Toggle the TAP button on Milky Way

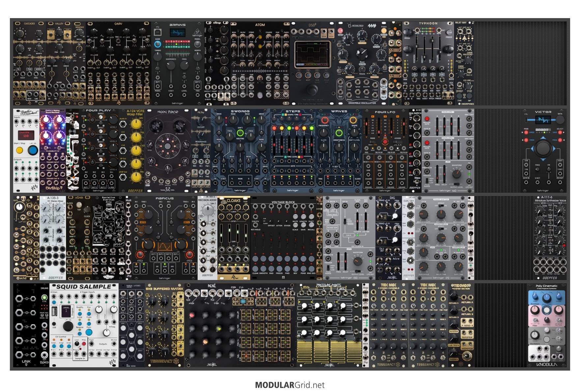tap(469, 96)
